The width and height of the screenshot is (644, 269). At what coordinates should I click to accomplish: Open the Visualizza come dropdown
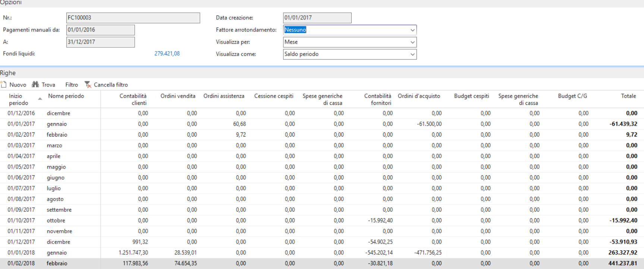(412, 54)
